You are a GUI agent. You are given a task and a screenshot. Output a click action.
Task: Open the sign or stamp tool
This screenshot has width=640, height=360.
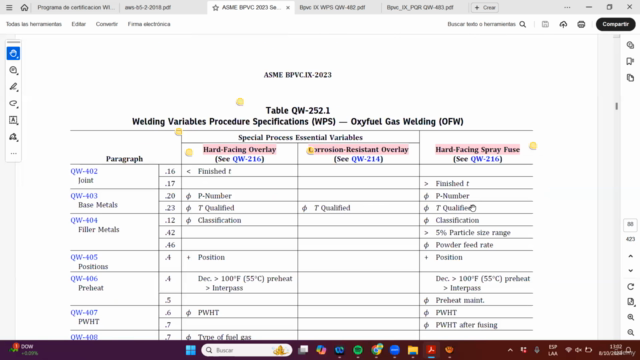(13, 137)
